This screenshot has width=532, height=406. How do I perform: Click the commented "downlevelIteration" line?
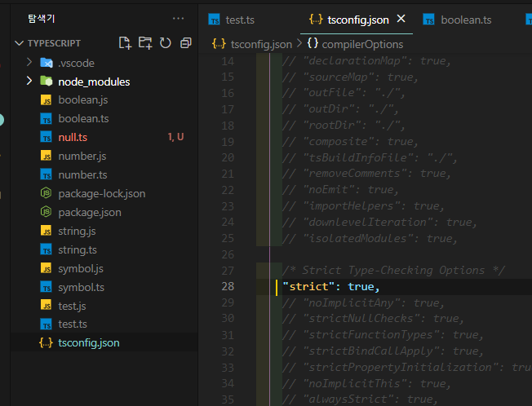pos(379,223)
